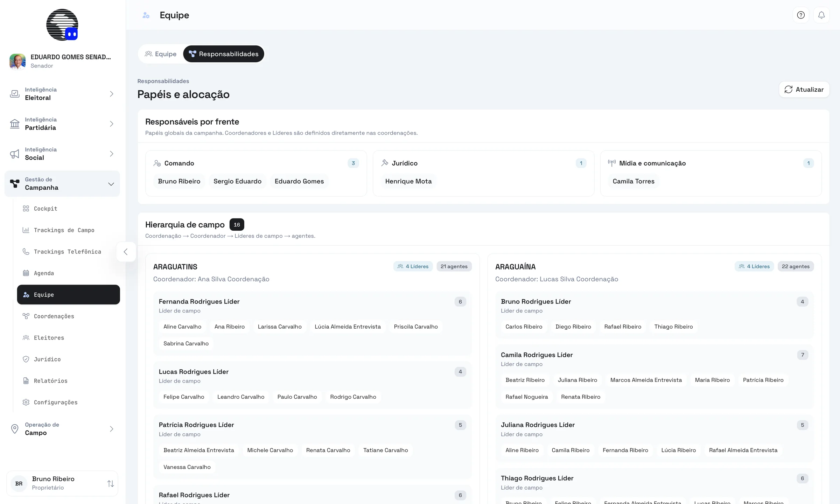Expand Operação de Campo menu
The width and height of the screenshot is (840, 504).
pos(62,429)
